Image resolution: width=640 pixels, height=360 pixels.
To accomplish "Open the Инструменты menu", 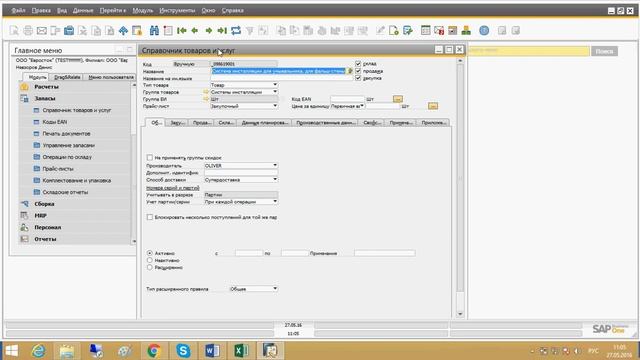I will (177, 11).
